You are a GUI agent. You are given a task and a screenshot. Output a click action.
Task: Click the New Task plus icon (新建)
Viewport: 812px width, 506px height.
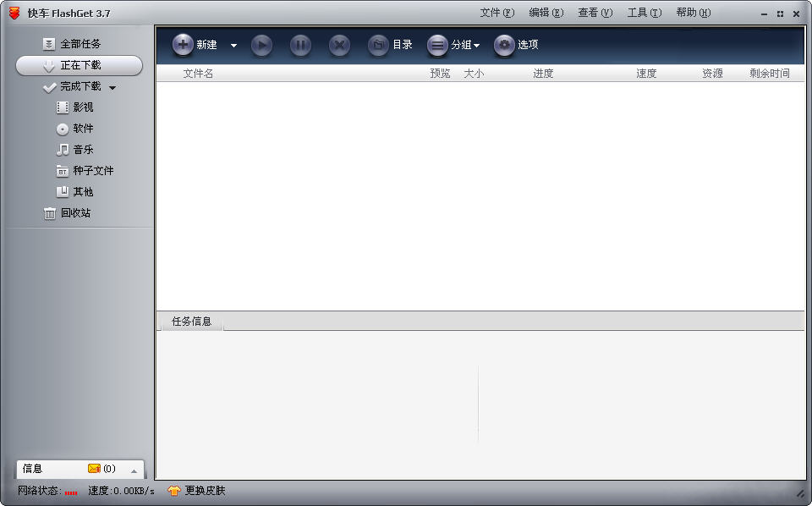(184, 45)
